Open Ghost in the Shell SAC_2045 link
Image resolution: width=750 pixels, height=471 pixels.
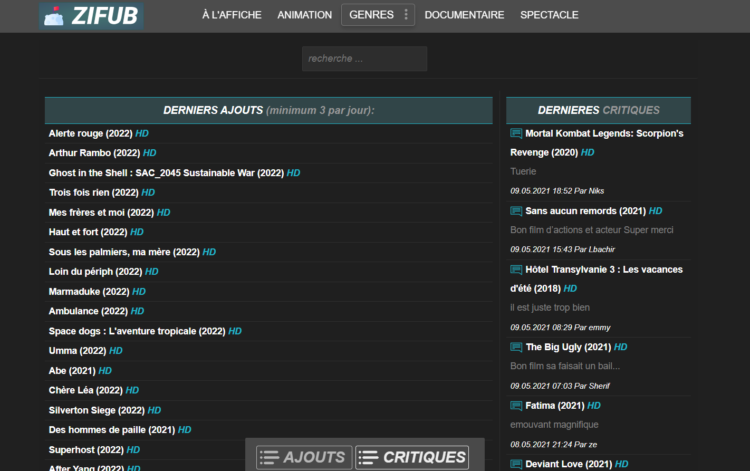pyautogui.click(x=166, y=173)
